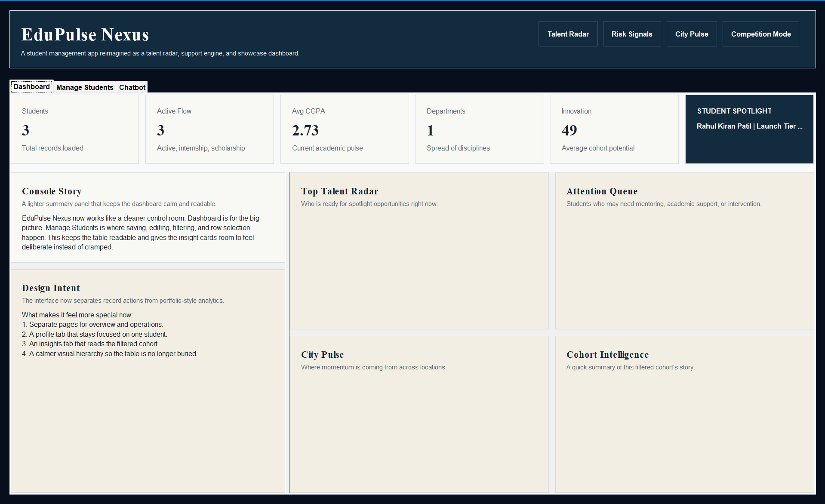Click 'Students who may need mentoring' subtitle

[664, 204]
